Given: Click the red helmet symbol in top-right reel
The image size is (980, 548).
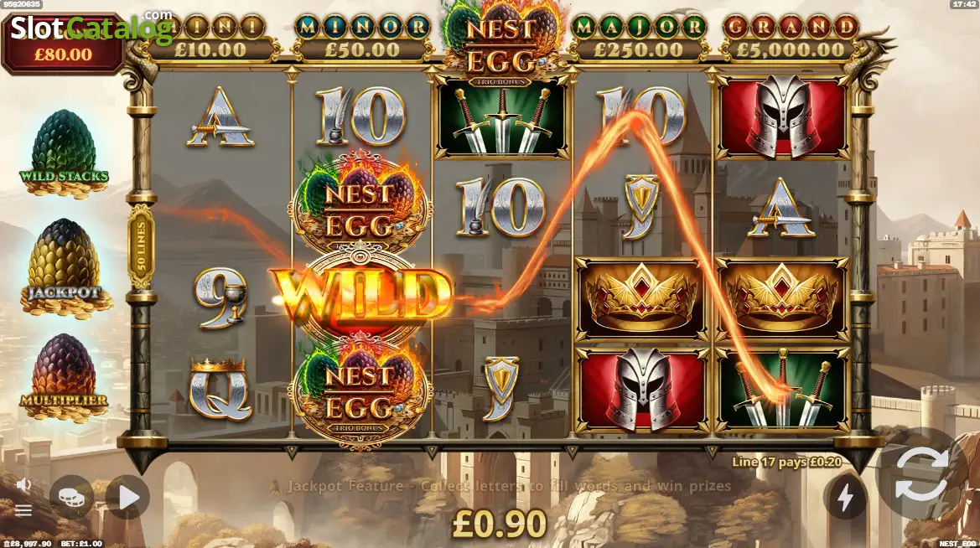Looking at the screenshot, I should pyautogui.click(x=782, y=117).
